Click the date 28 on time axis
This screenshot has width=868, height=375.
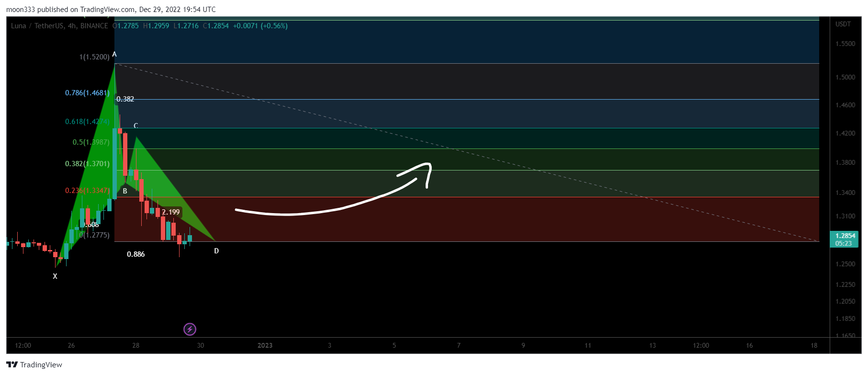[136, 345]
